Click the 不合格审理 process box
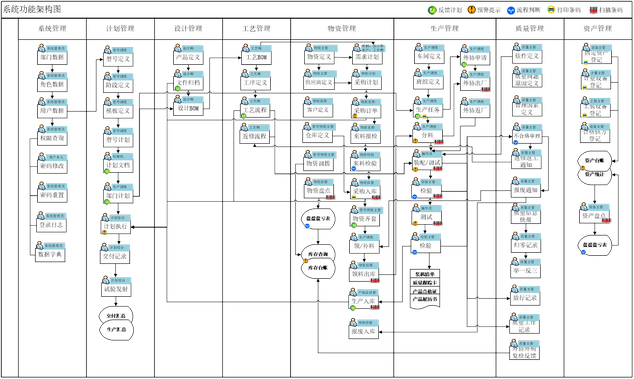Viewport: 634px width, 379px height. click(527, 137)
